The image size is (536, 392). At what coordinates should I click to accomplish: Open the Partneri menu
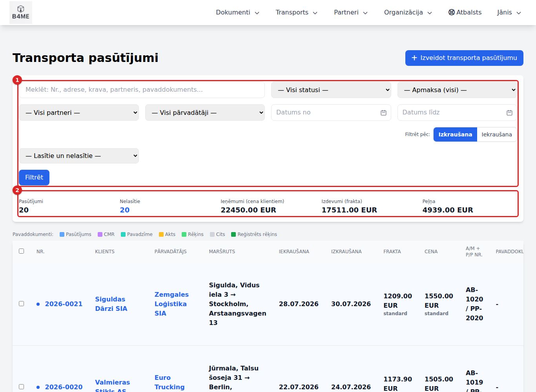pos(351,13)
